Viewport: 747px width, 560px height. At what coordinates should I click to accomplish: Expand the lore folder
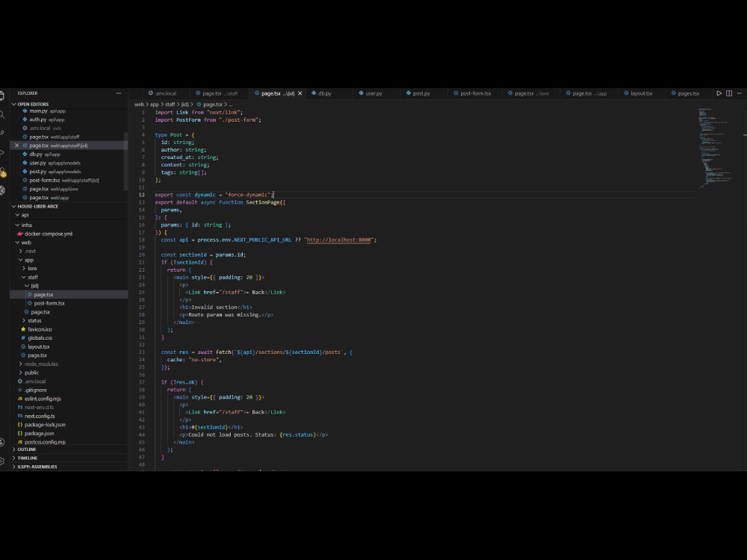click(24, 269)
